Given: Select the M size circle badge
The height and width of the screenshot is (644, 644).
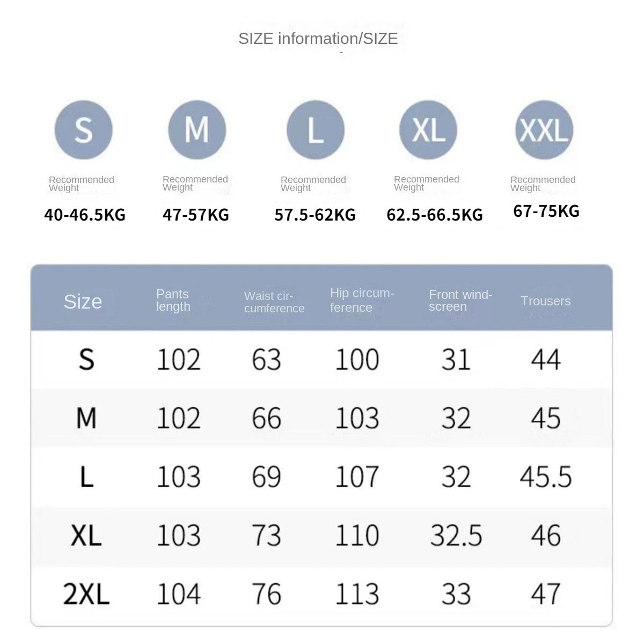Looking at the screenshot, I should 197,130.
